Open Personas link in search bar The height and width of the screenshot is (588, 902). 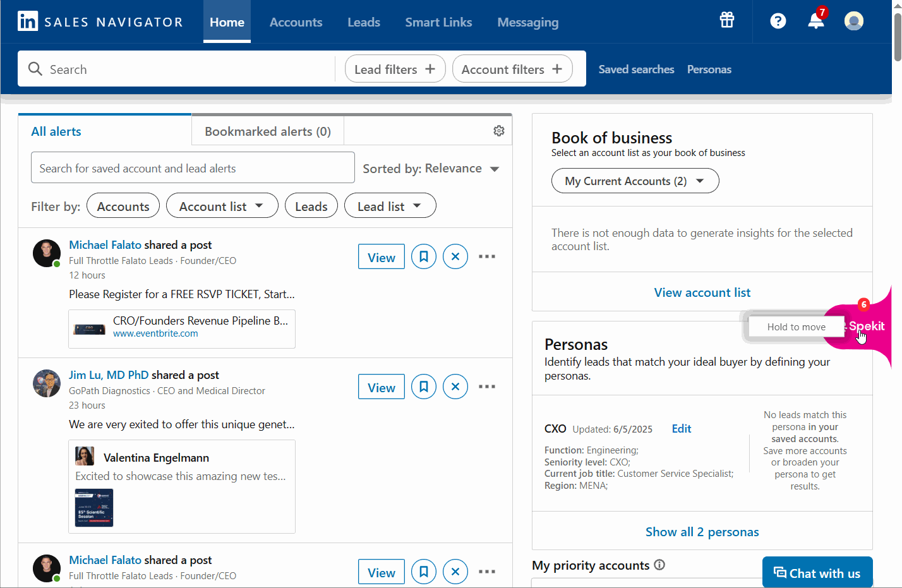pyautogui.click(x=709, y=69)
